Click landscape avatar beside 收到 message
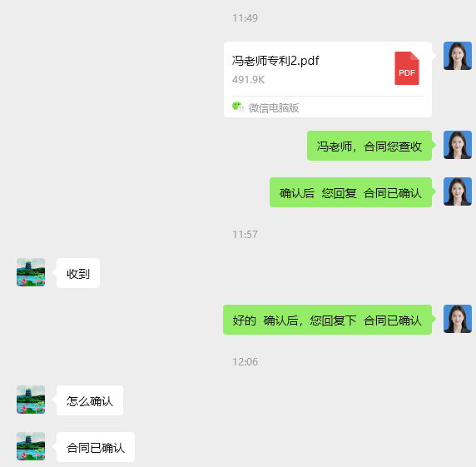 pyautogui.click(x=31, y=272)
